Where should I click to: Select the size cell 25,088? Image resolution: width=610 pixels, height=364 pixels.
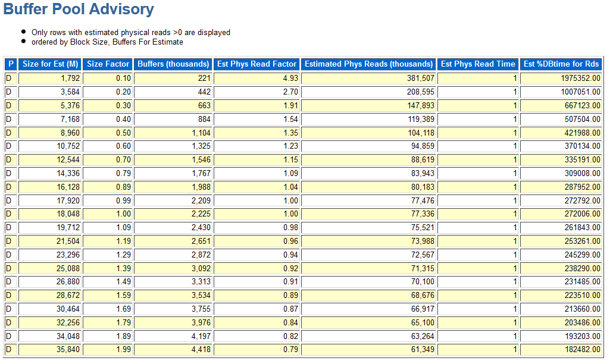[x=50, y=268]
